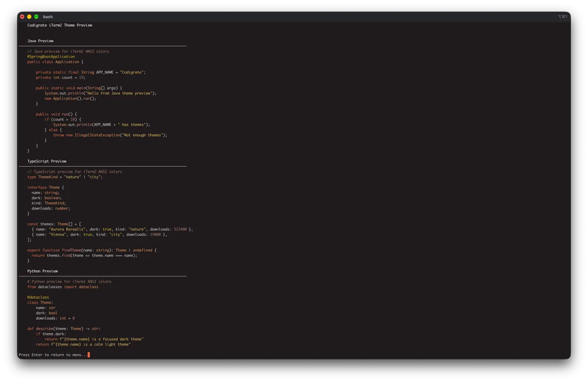
Task: Click the "Aurora Borealis" theme entry line
Action: [x=112, y=229]
